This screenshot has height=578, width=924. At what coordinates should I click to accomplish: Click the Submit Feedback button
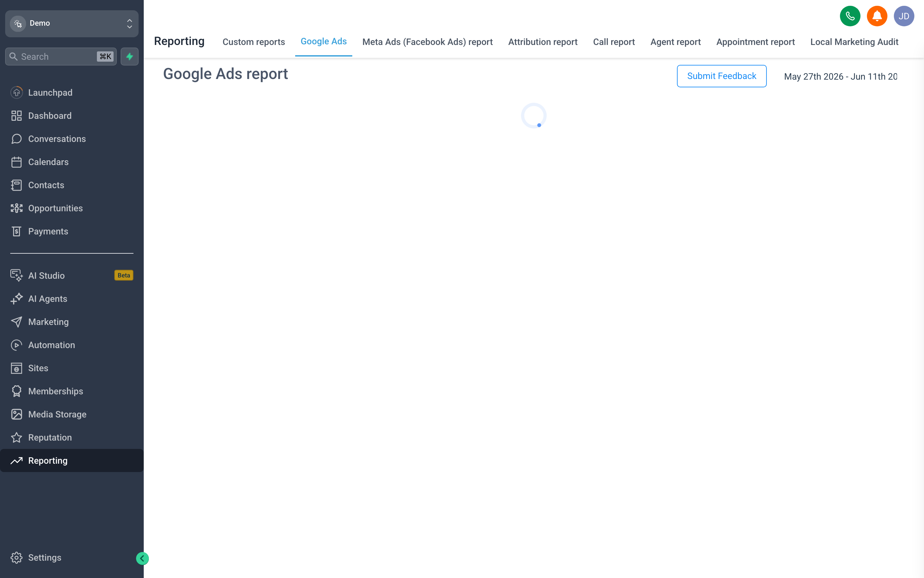721,76
